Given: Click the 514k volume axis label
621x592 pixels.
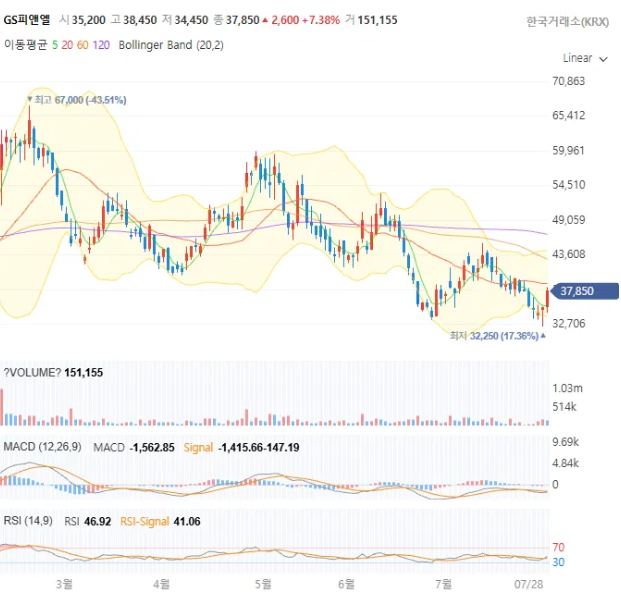Looking at the screenshot, I should (564, 407).
